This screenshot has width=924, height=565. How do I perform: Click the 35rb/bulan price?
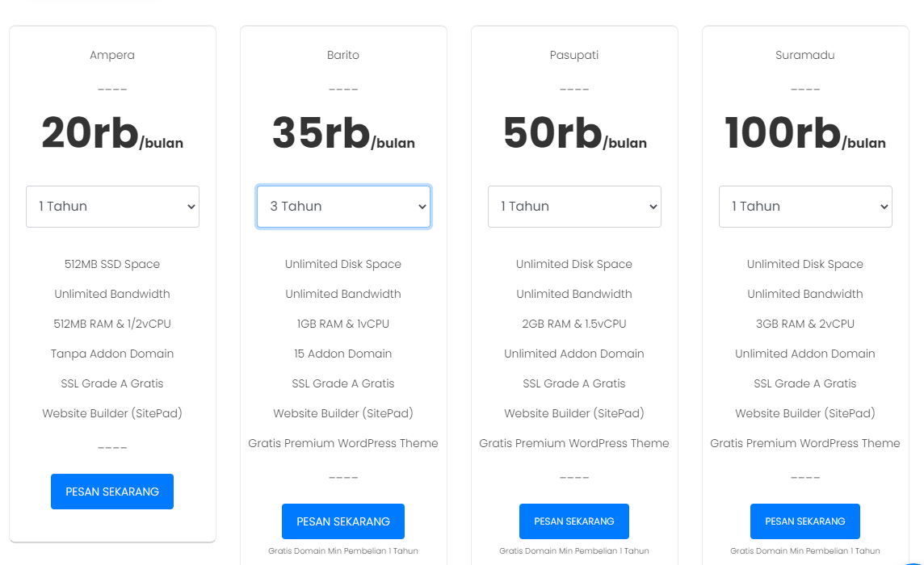pyautogui.click(x=343, y=134)
